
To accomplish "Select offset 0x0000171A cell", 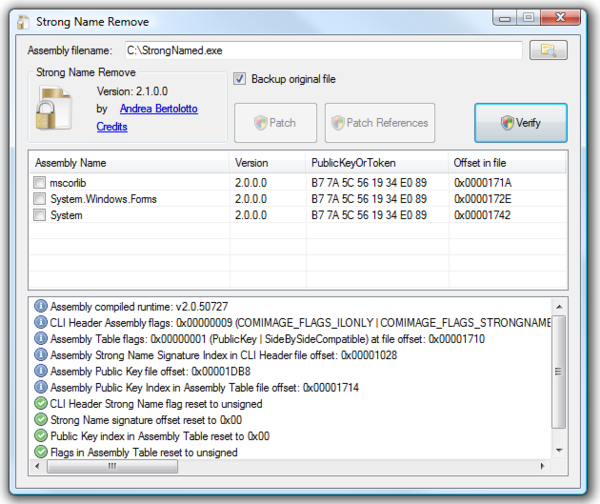I will [x=483, y=183].
